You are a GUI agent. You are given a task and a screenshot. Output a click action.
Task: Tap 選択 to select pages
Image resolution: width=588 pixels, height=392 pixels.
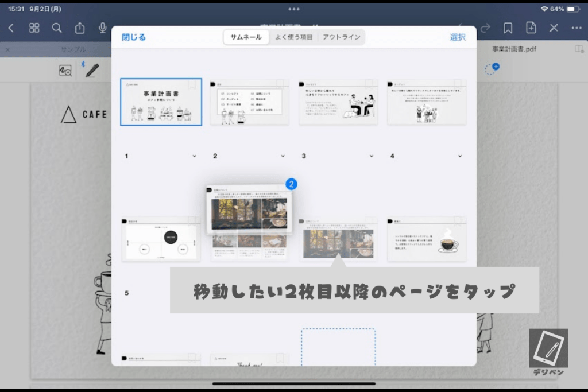coord(458,37)
